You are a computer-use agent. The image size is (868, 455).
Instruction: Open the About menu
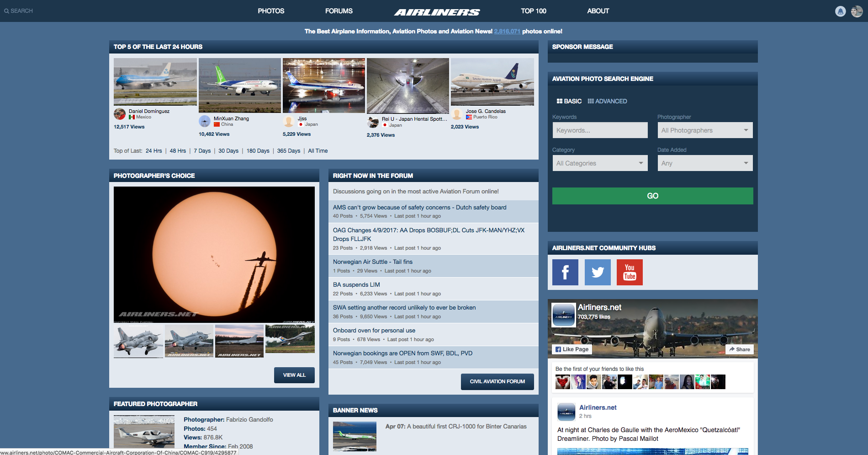598,11
